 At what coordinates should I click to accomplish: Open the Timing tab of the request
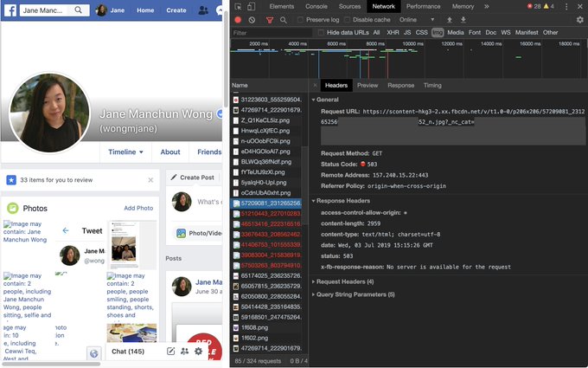coord(432,85)
